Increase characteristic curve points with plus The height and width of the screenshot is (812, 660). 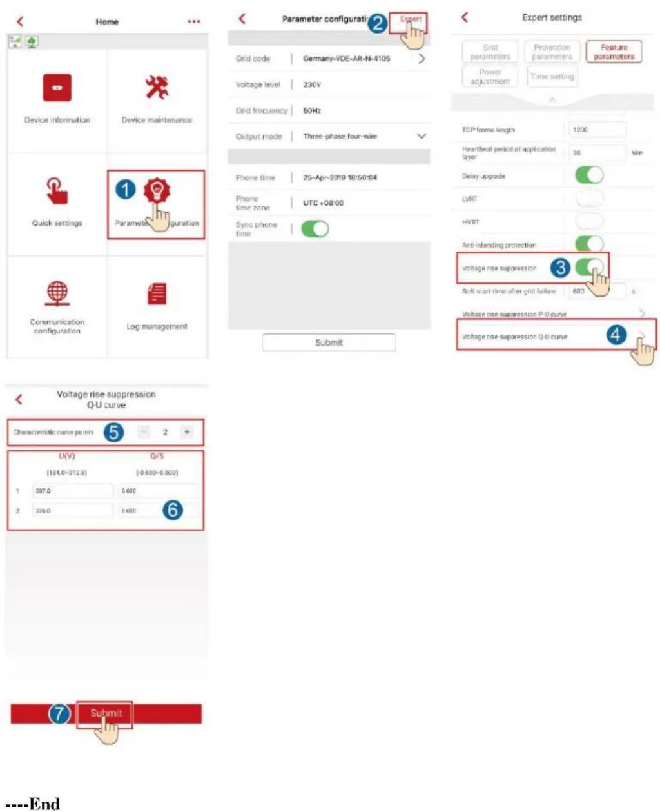[x=187, y=432]
